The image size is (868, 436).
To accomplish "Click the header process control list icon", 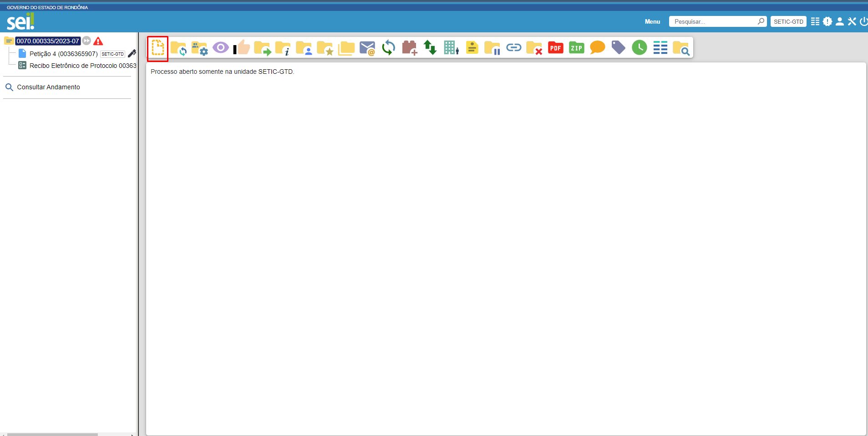I will tap(815, 21).
